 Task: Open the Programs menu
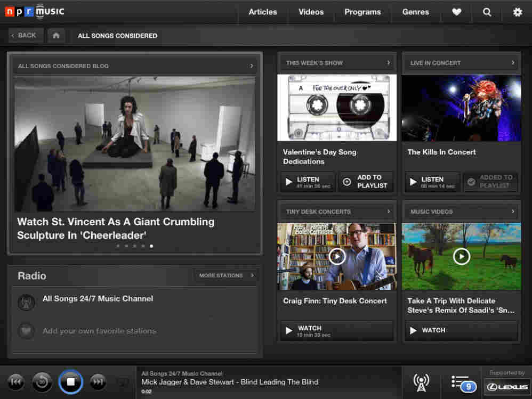coord(362,12)
